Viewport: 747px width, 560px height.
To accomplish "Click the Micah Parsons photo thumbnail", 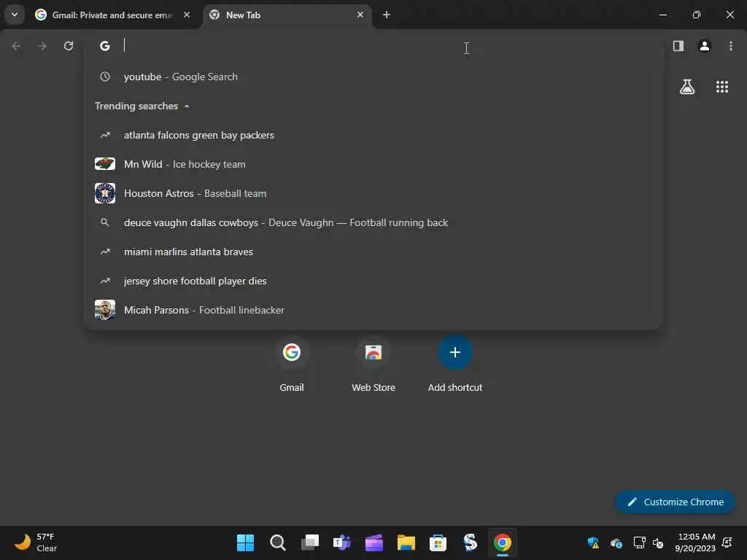I will coord(105,310).
